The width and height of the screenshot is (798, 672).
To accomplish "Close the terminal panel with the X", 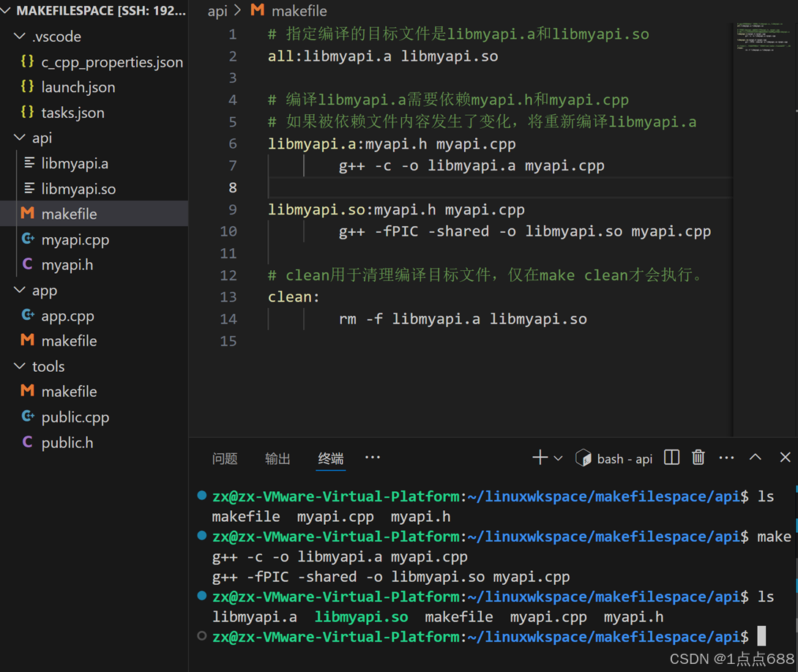I will (783, 457).
